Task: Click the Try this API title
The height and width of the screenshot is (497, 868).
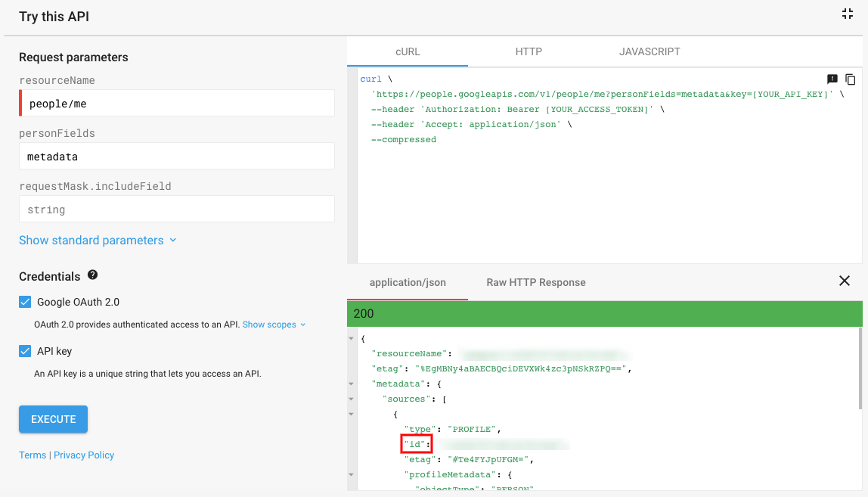Action: click(x=54, y=17)
